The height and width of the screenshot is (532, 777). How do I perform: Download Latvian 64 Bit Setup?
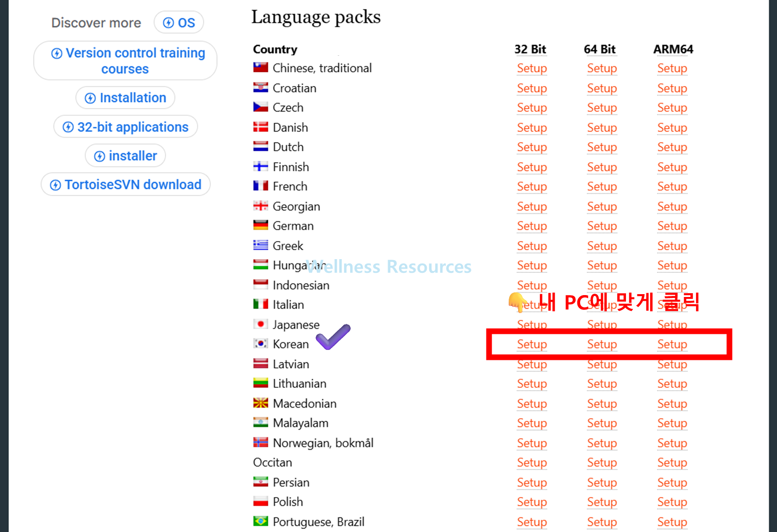(x=602, y=364)
